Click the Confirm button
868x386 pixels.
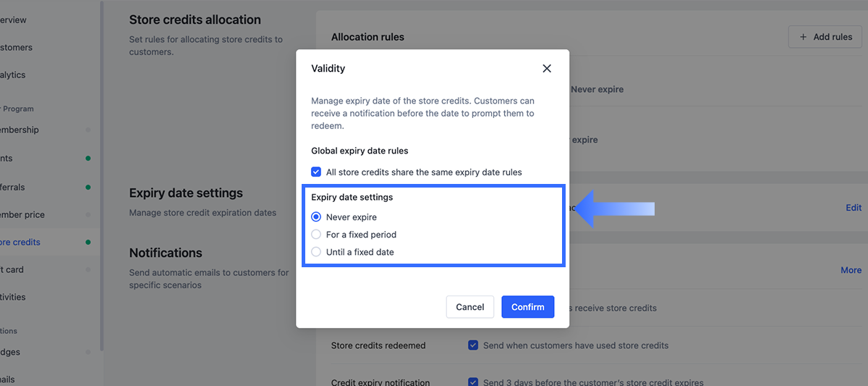(527, 307)
